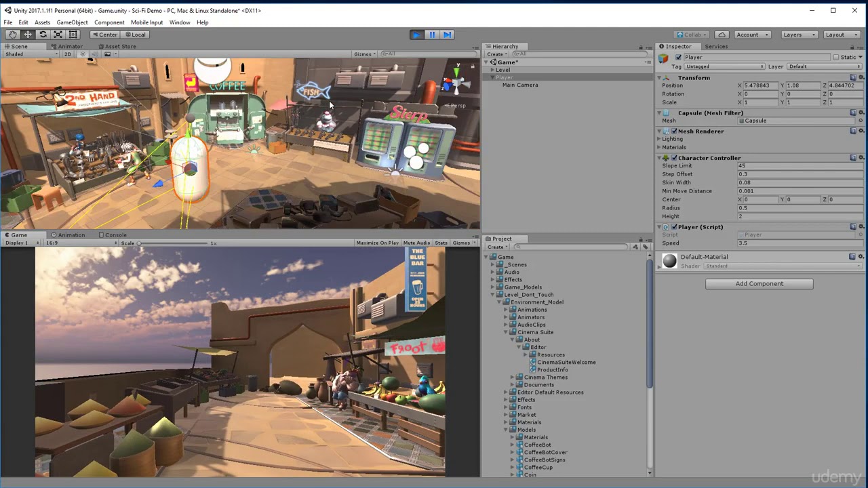Image resolution: width=868 pixels, height=488 pixels.
Task: Open the Layer Default dropdown
Action: click(825, 66)
